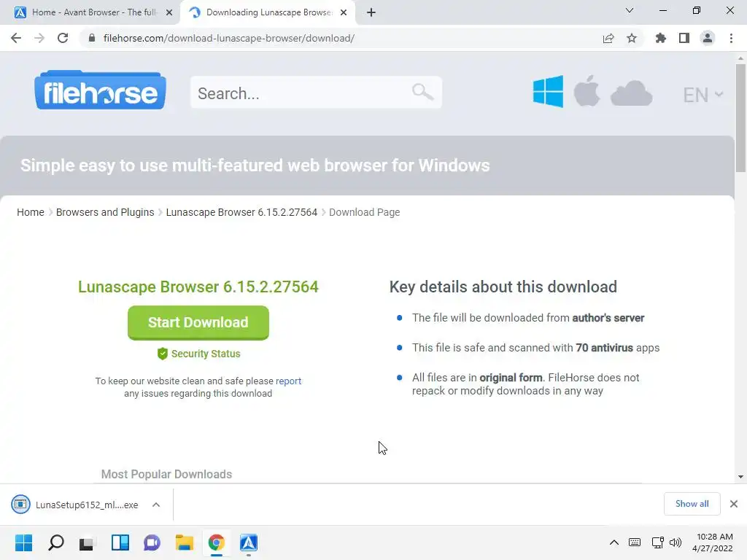Click the Lunascape Browser 6.15.2.27564 heading
Viewport: 747px width, 560px height.
coord(198,287)
